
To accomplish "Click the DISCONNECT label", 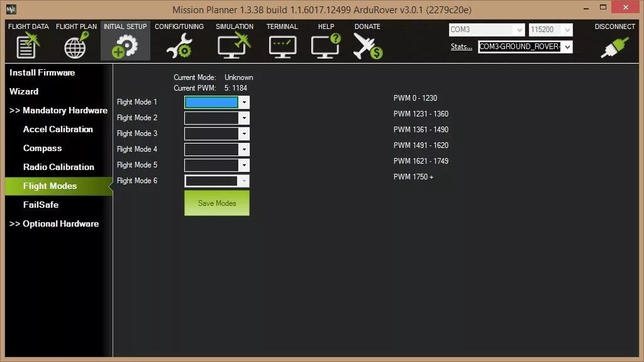I will pos(615,26).
